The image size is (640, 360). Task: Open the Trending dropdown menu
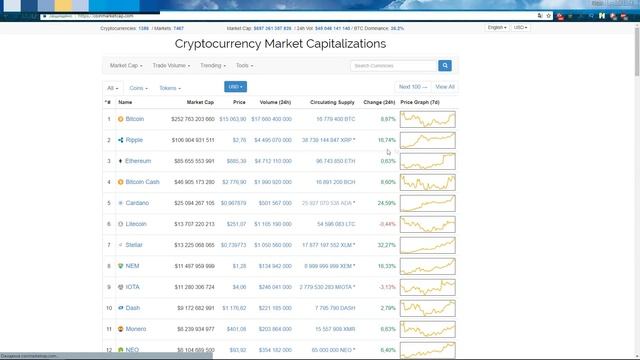(x=213, y=65)
